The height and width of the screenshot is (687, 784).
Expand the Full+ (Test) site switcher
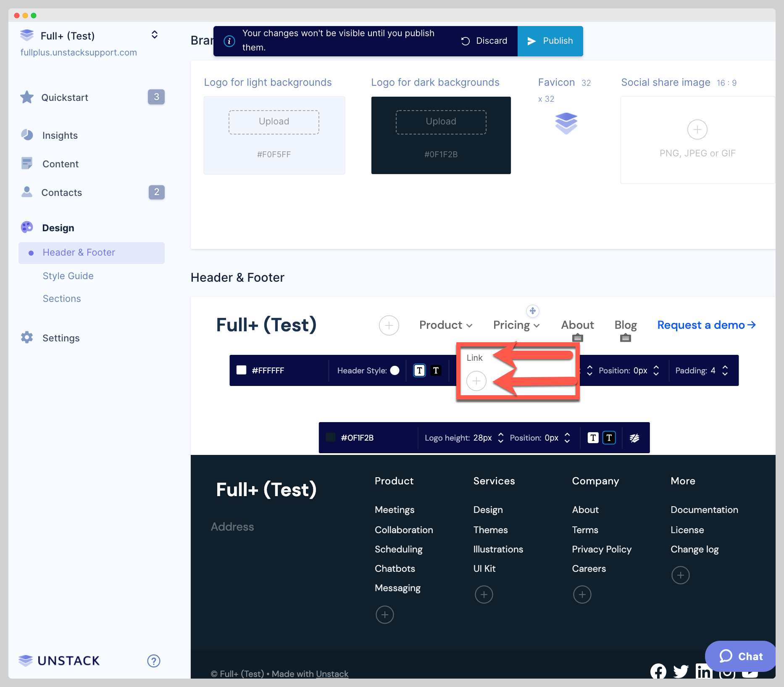(x=154, y=35)
